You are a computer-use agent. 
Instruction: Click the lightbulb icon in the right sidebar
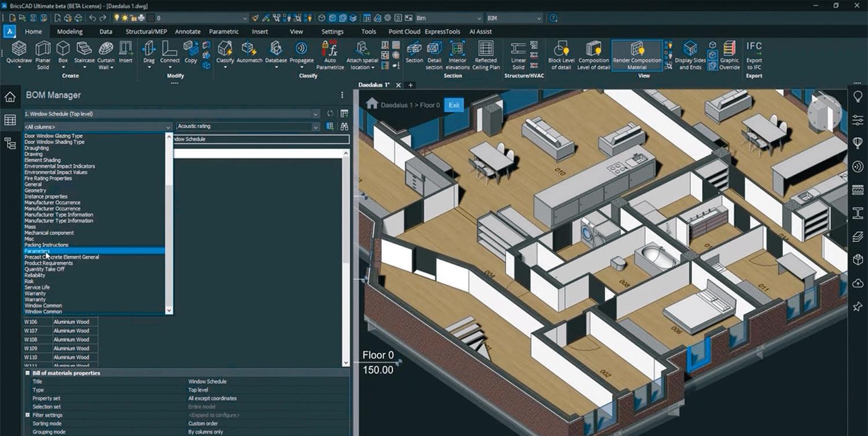pos(858,97)
